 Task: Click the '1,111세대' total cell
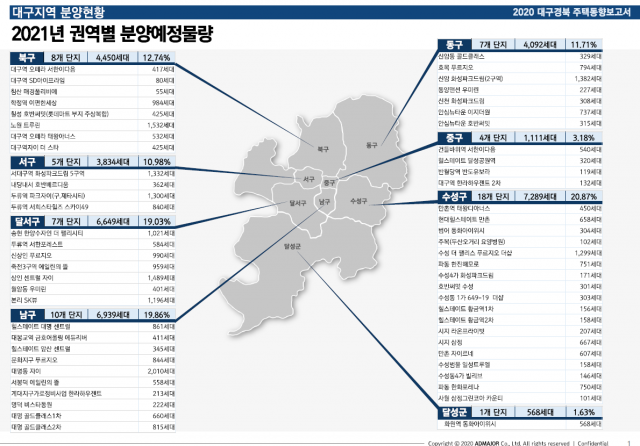(x=540, y=138)
